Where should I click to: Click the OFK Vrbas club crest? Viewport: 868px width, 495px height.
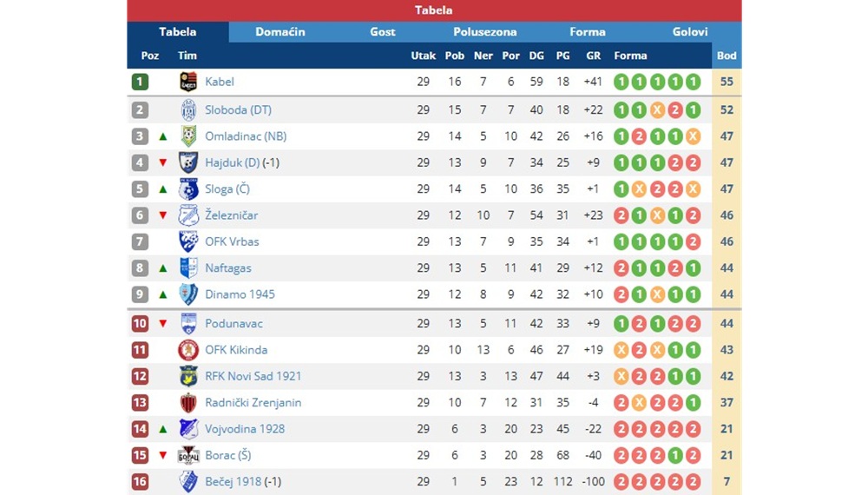point(188,241)
